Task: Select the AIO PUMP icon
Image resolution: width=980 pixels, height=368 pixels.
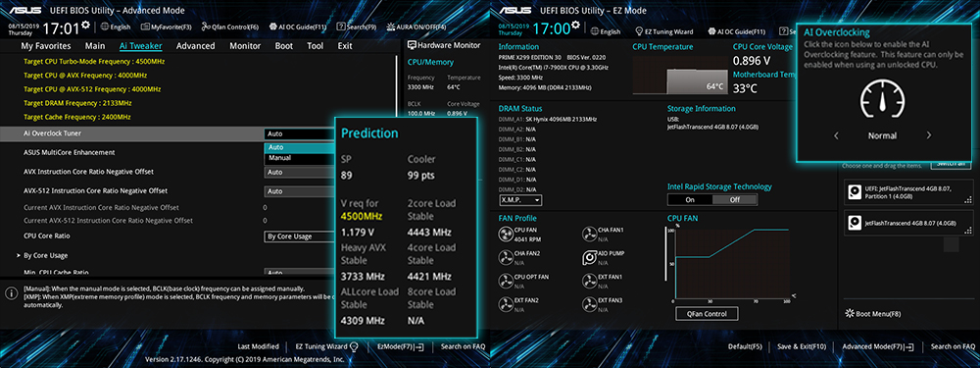Action: coord(589,257)
